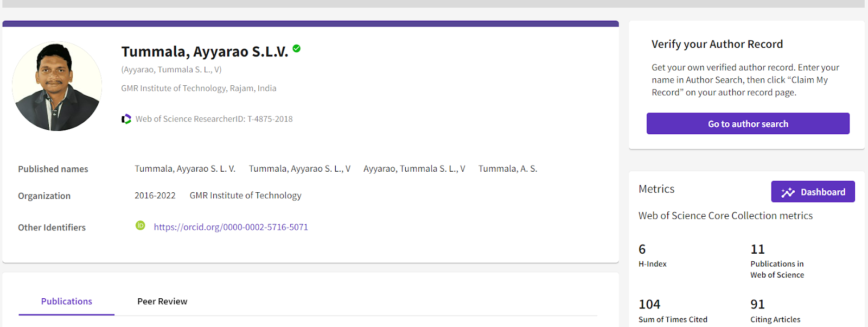The image size is (868, 327).
Task: Click the ResearcherID T-4875-2018 text
Action: (x=214, y=119)
